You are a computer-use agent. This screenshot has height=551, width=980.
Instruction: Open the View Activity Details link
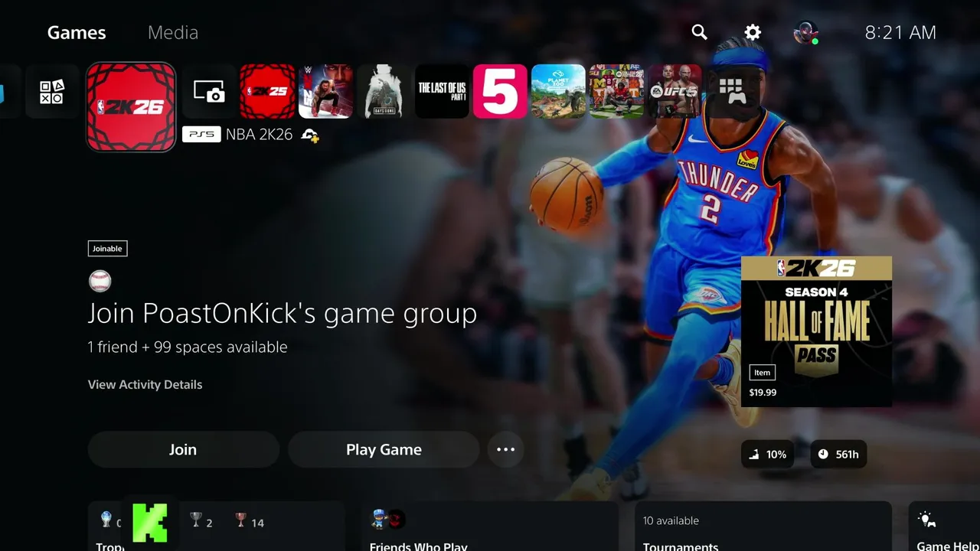tap(145, 384)
